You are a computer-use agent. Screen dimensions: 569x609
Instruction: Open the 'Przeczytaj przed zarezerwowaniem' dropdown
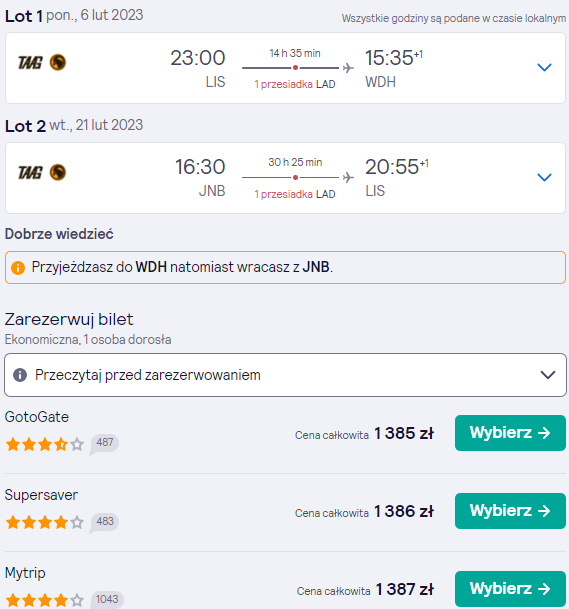point(285,375)
